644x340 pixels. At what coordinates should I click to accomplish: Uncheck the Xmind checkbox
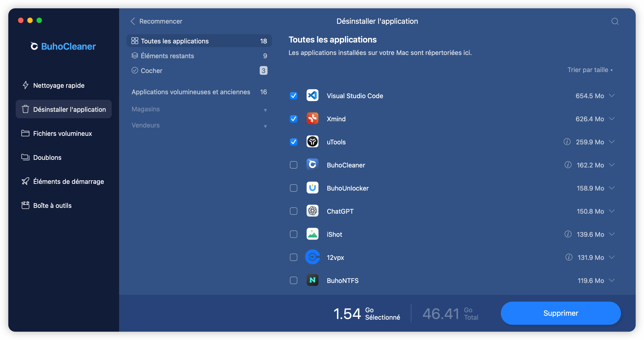(294, 118)
